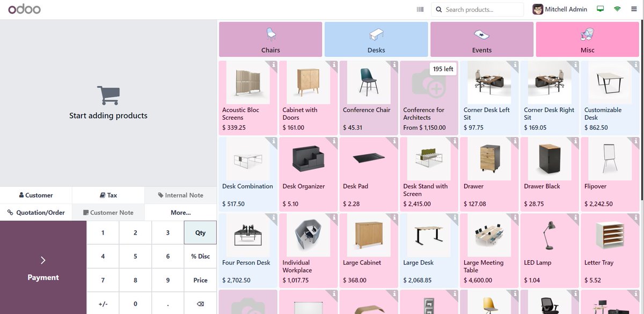644x314 pixels.
Task: Open info icon on Desk Pad
Action: point(394,141)
